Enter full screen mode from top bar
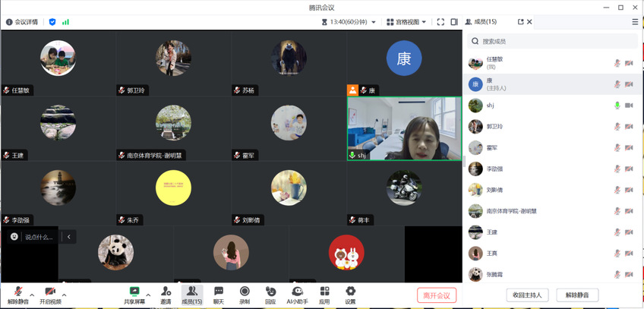The width and height of the screenshot is (644, 309). pos(440,22)
